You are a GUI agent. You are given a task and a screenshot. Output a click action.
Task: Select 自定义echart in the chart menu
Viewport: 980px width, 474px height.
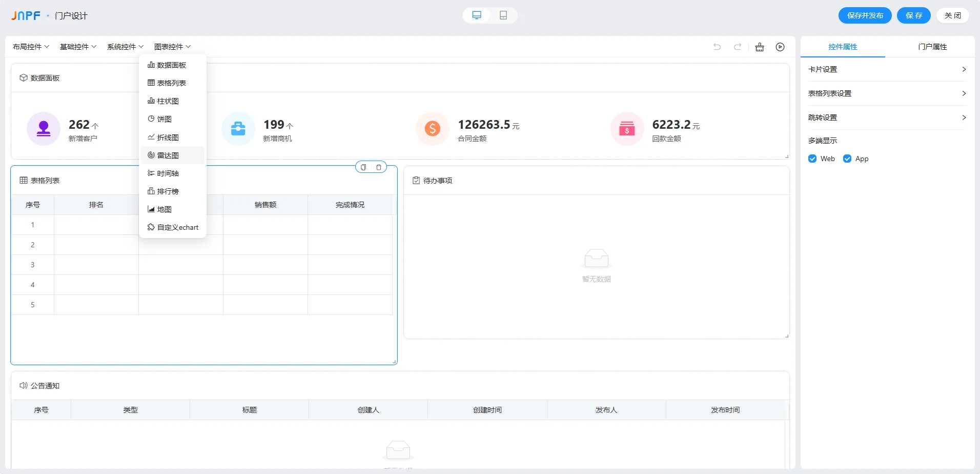[x=173, y=227]
